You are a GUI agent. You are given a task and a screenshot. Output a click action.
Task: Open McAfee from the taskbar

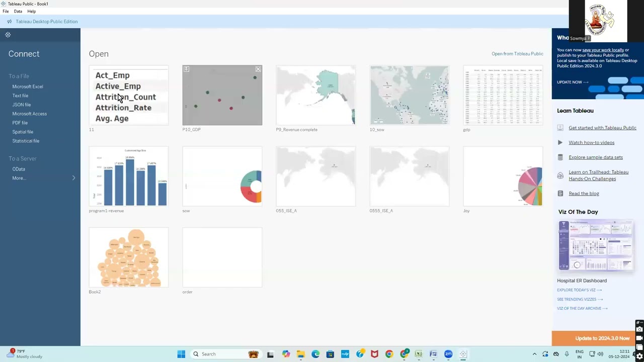coord(374,354)
